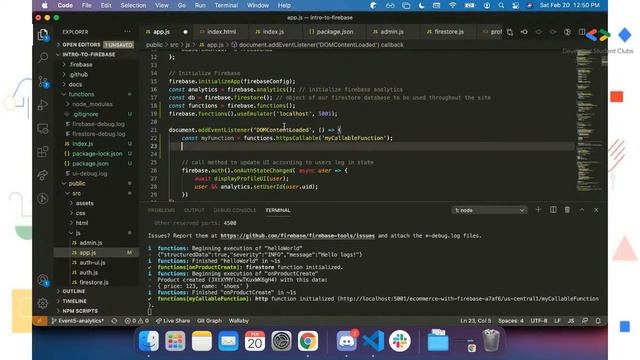Close the terminal panel

pos(596,210)
